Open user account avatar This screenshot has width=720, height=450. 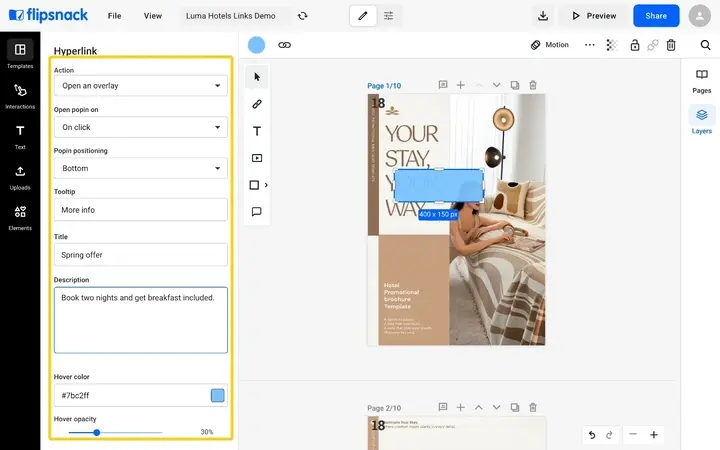[x=699, y=16]
